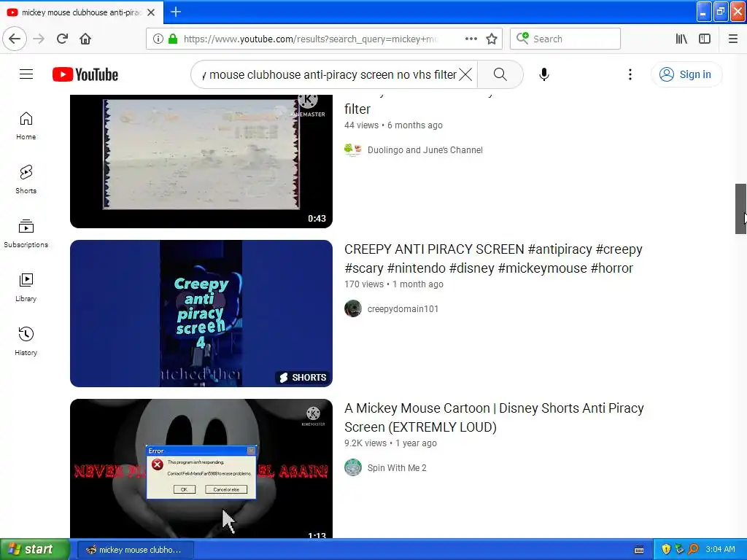Open the Mickey Error dialog video thumbnail
The height and width of the screenshot is (560, 747).
201,469
